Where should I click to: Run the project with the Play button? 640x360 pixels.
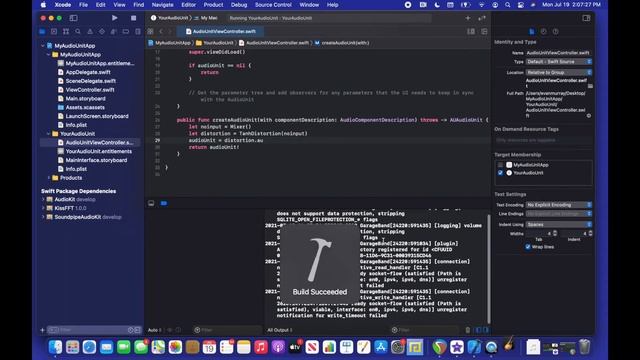115,18
